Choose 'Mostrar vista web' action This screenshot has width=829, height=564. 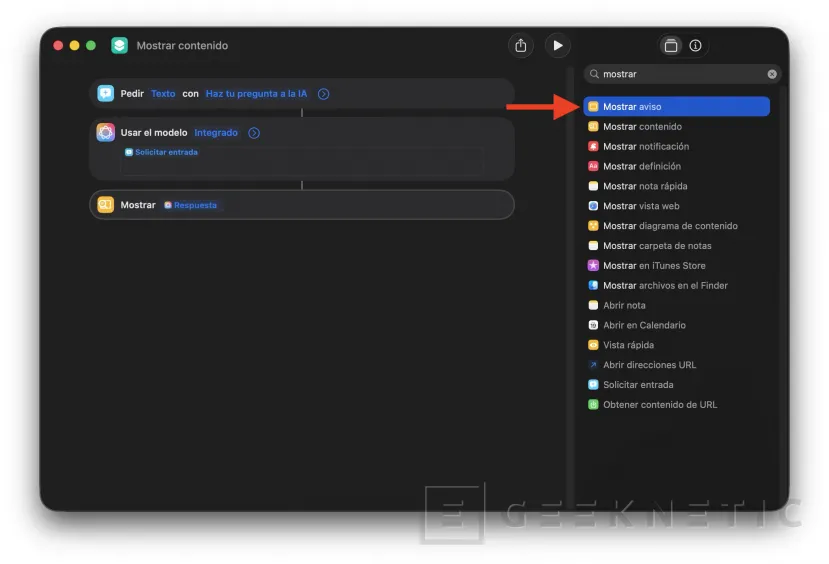(x=640, y=206)
